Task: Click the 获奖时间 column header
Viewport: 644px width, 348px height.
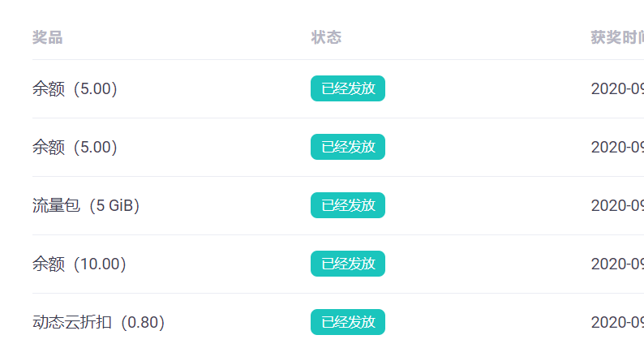Action: point(617,37)
